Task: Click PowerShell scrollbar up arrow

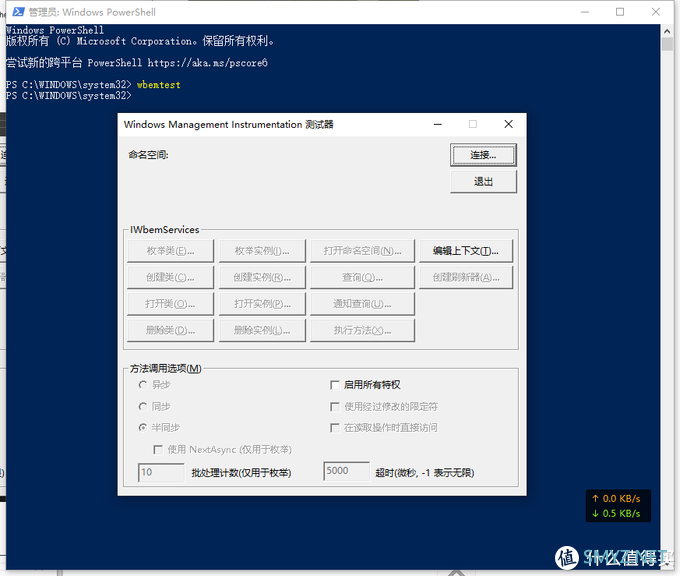Action: coord(667,31)
